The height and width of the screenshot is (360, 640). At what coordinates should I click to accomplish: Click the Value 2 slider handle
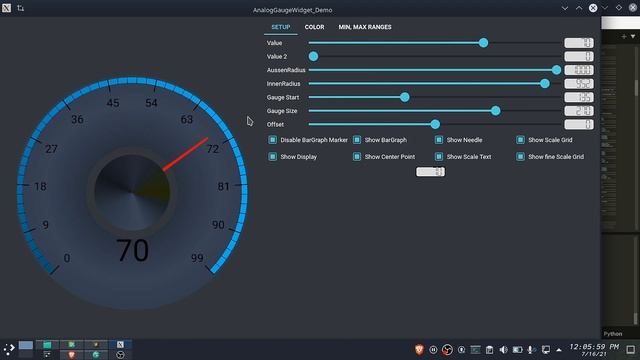[x=313, y=56]
